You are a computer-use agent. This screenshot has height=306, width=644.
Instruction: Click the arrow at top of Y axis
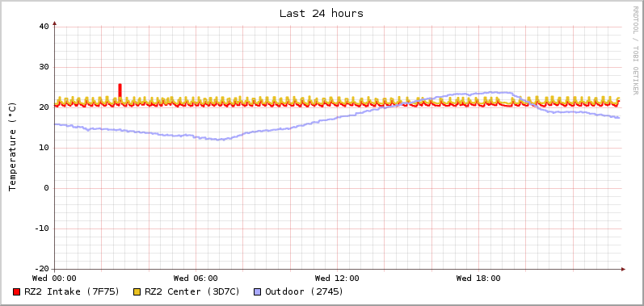54,23
